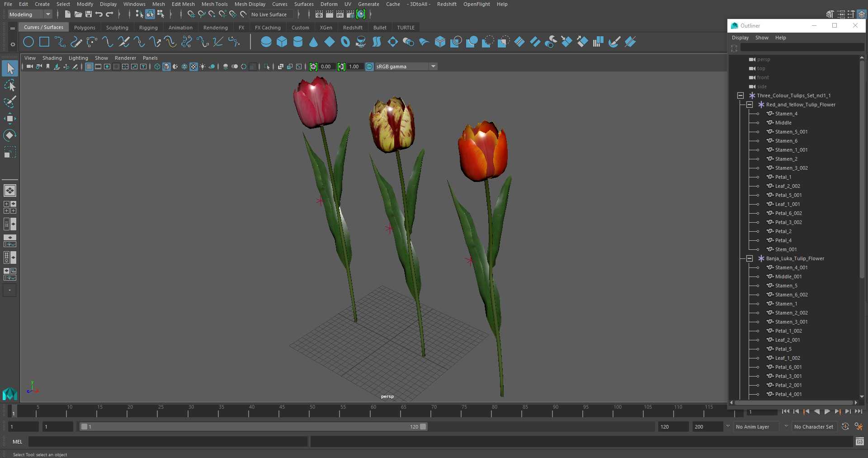Click the Revolve surface shelf icon

coord(361,42)
